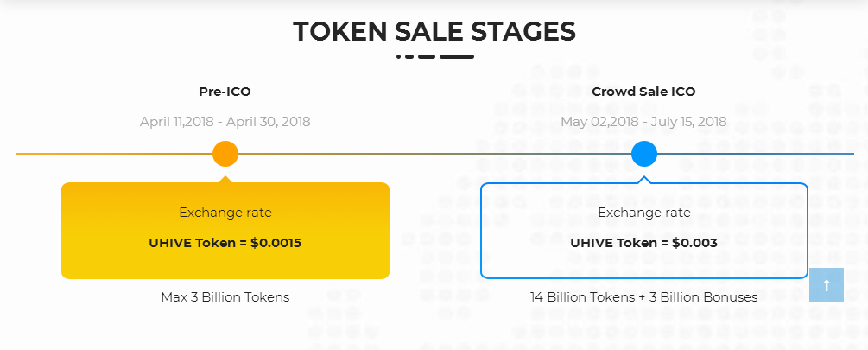Click Exchange rate label in the white card
This screenshot has height=350, width=868.
coord(644,213)
